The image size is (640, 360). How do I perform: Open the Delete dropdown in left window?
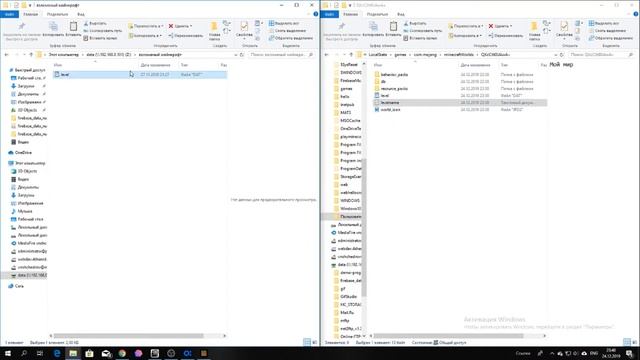180,26
